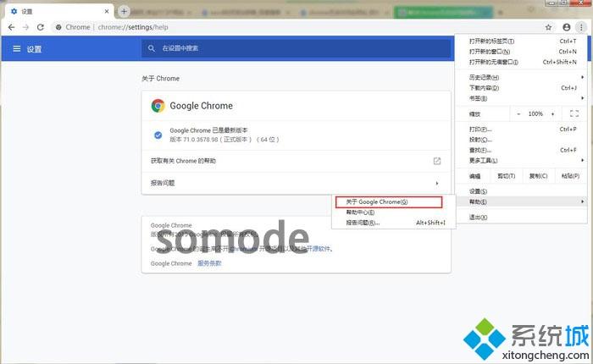Focus the 在设置中搜索 search field

coord(297,48)
